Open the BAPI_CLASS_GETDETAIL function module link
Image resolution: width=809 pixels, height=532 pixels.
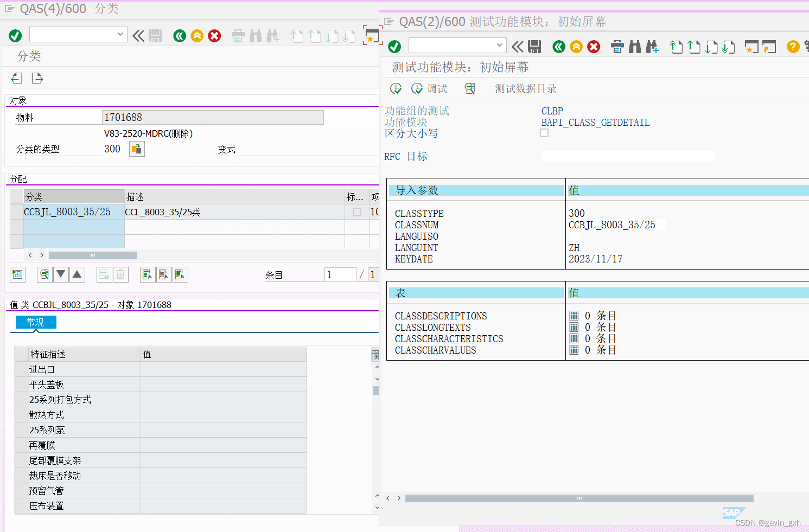point(595,123)
